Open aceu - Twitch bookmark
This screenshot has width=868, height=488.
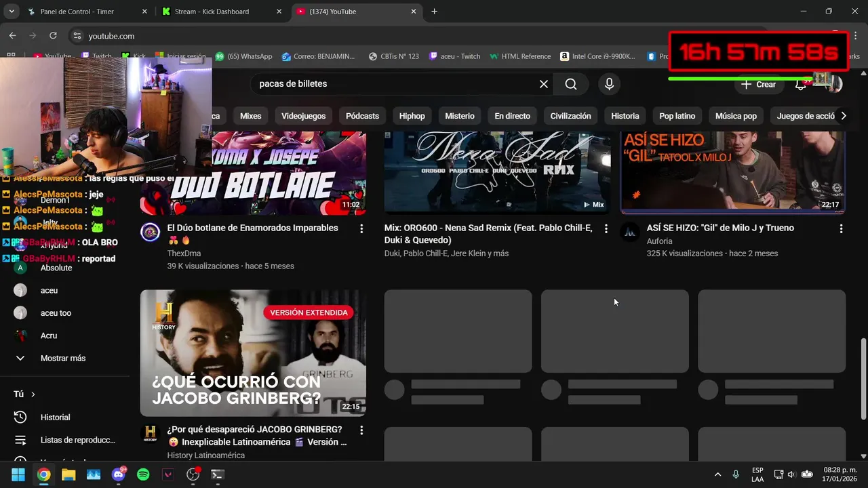pos(455,56)
